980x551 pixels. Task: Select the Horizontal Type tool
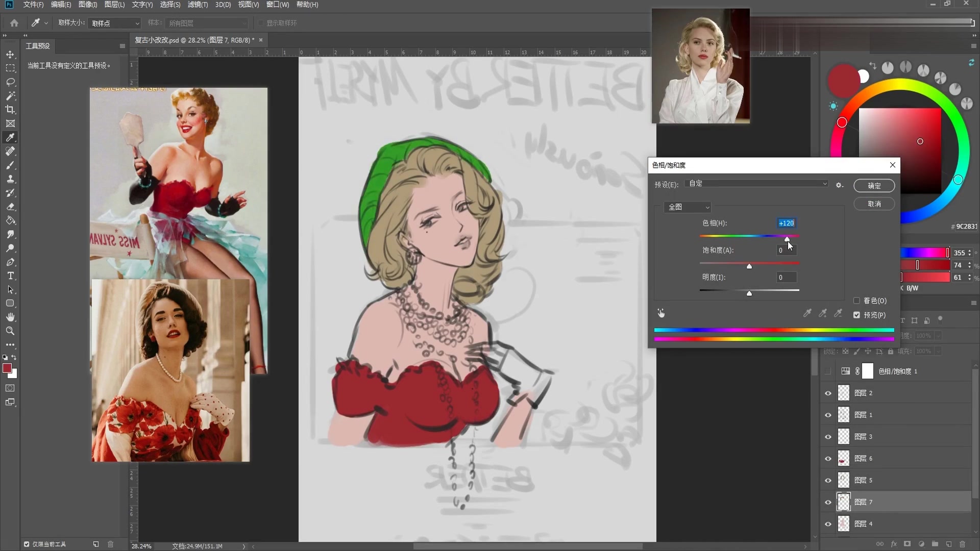pyautogui.click(x=10, y=275)
